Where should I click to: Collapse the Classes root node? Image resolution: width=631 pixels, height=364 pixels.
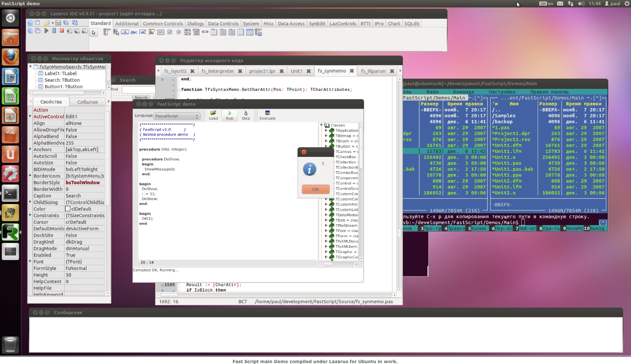coord(322,125)
